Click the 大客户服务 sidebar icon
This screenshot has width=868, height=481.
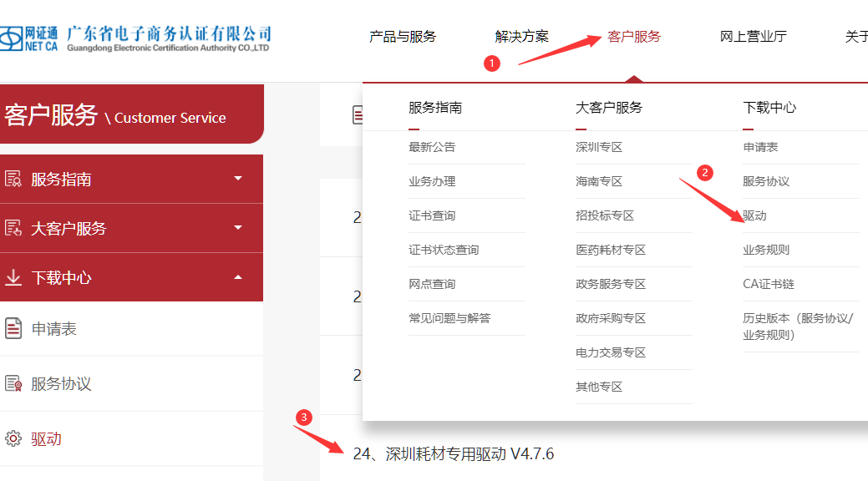(13, 228)
